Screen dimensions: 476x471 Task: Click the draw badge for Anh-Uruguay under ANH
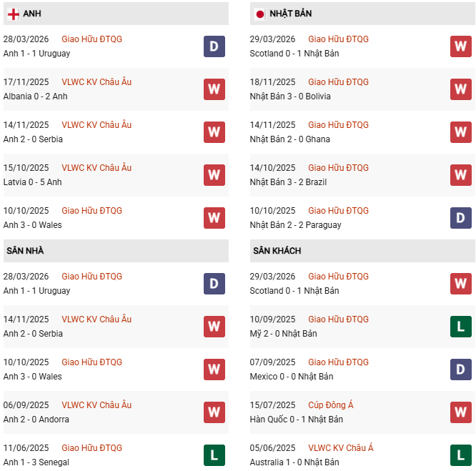tap(214, 46)
